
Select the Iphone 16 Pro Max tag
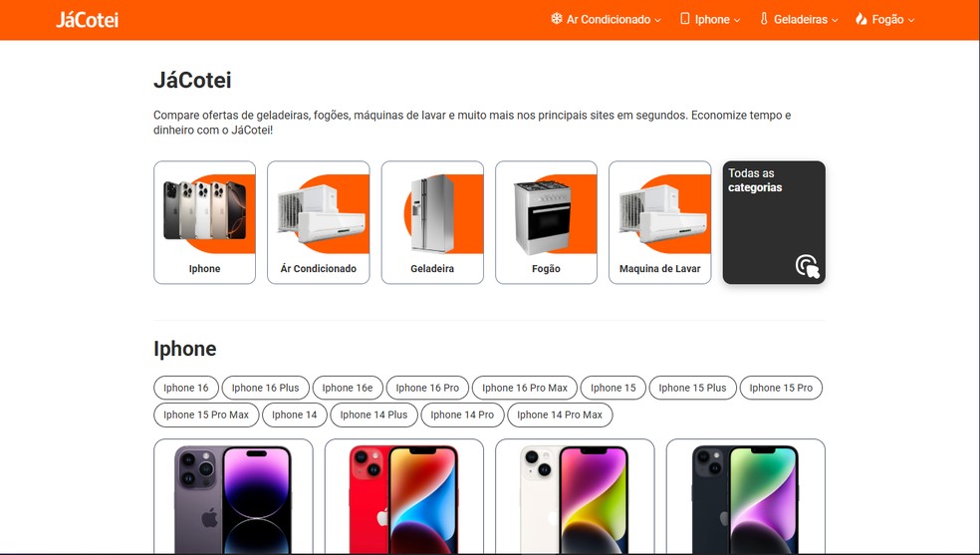point(525,388)
